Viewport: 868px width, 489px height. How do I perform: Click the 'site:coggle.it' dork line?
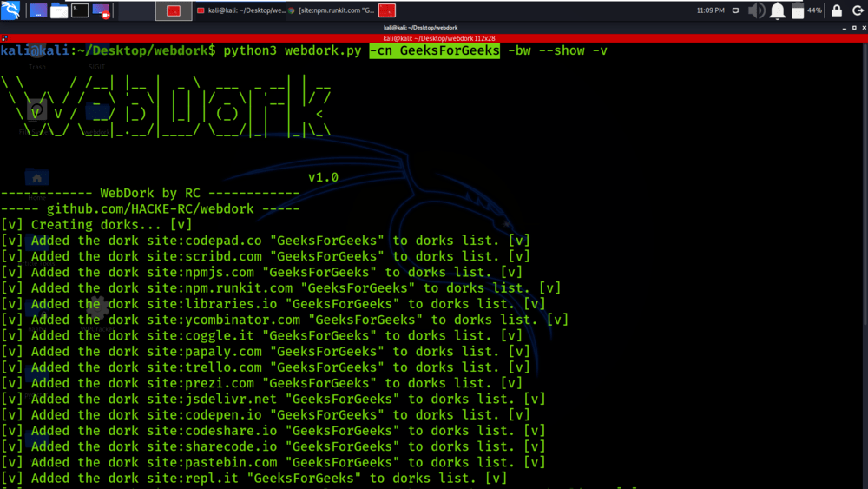261,335
